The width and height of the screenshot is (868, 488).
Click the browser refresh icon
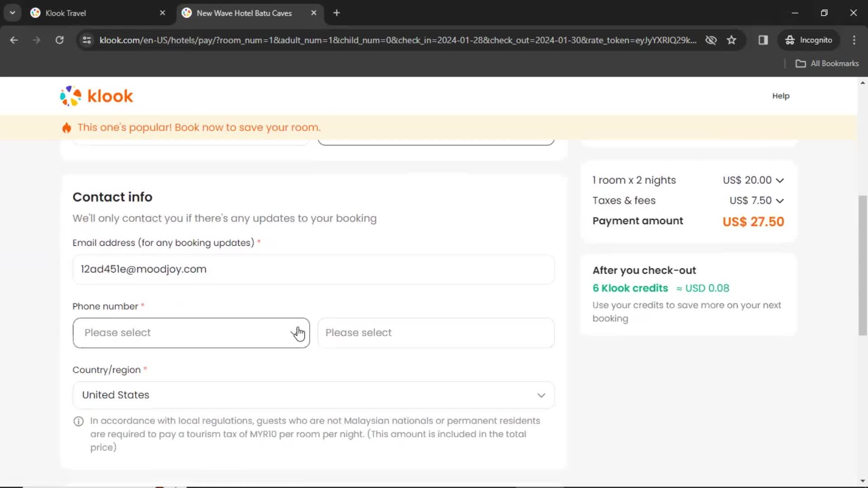[60, 40]
